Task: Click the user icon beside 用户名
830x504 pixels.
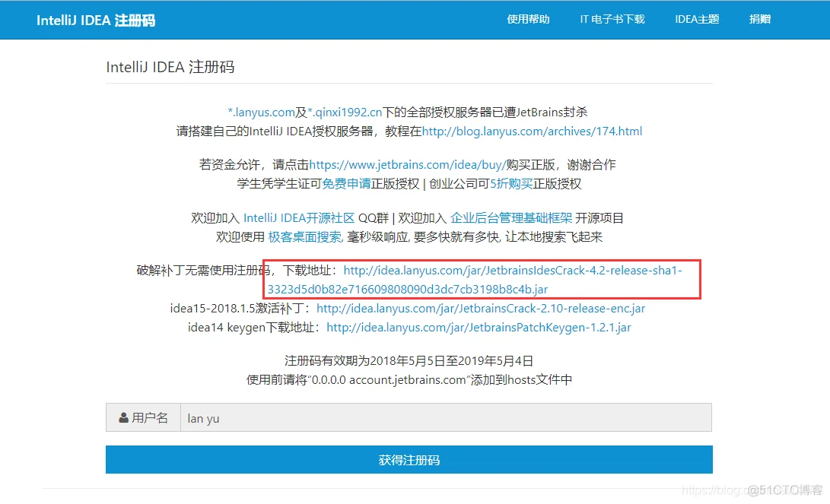Action: [123, 418]
